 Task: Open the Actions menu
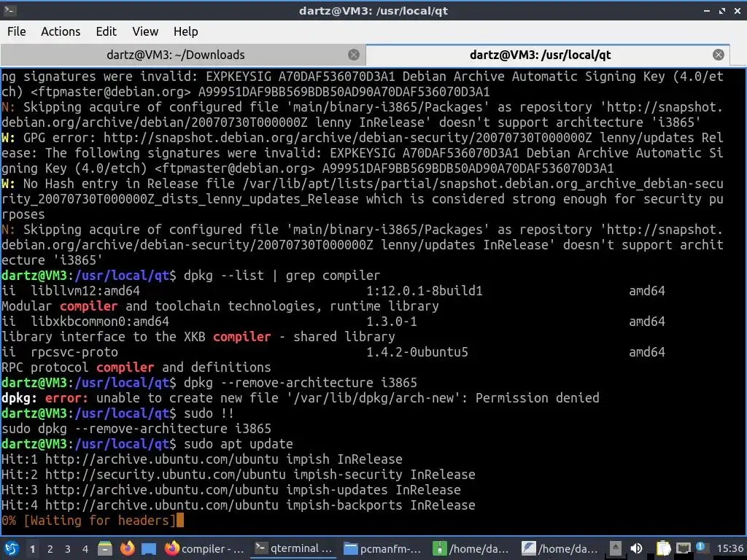click(61, 31)
